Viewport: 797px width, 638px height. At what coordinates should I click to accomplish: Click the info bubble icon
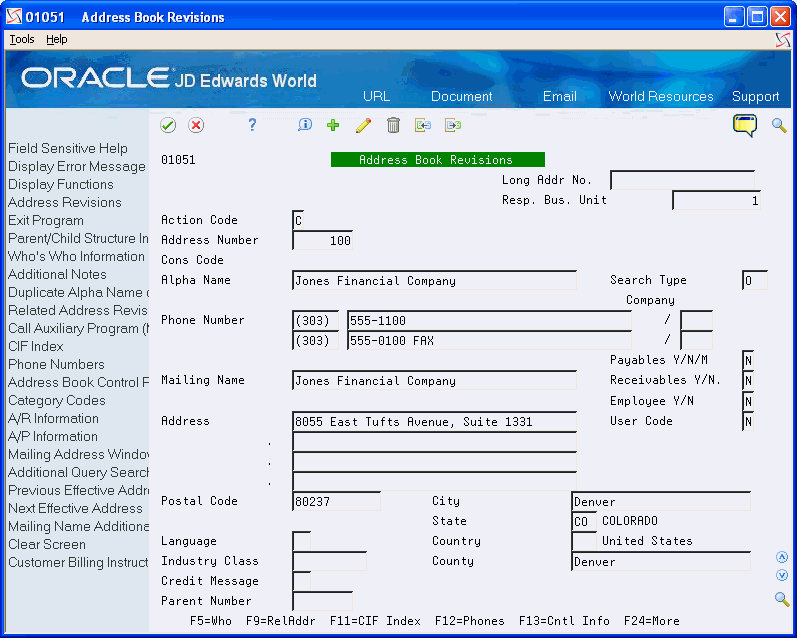[x=305, y=125]
